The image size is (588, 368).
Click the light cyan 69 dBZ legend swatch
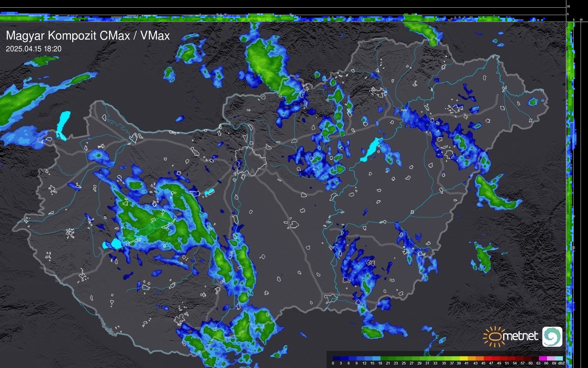[x=559, y=358]
